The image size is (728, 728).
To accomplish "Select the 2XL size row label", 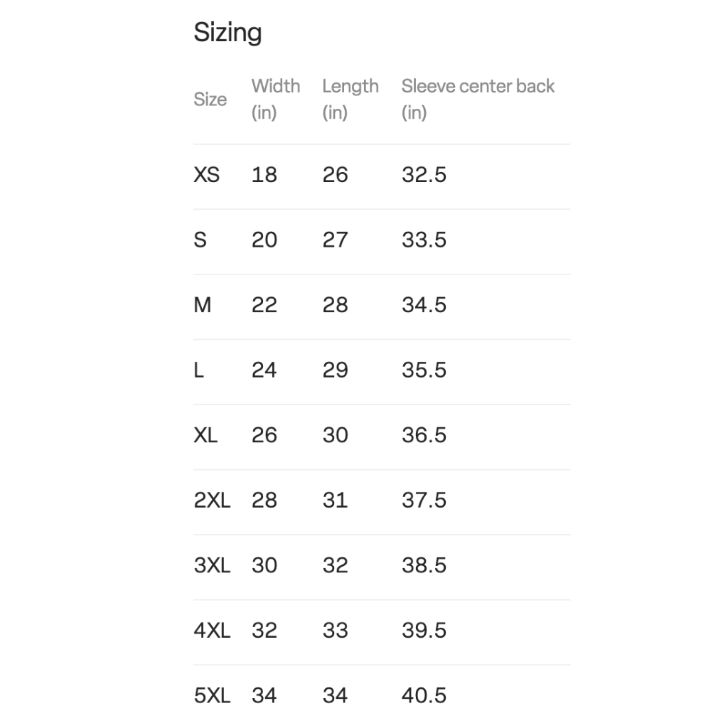I will pos(212,500).
